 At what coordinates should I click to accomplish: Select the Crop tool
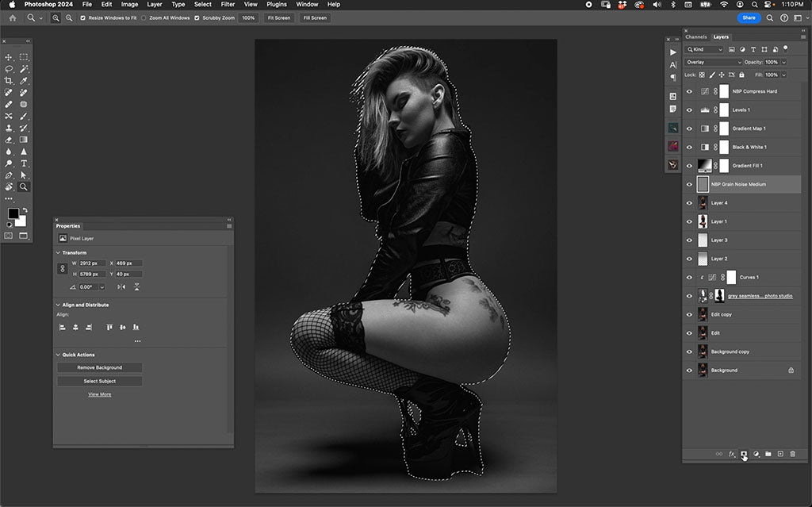[9, 80]
